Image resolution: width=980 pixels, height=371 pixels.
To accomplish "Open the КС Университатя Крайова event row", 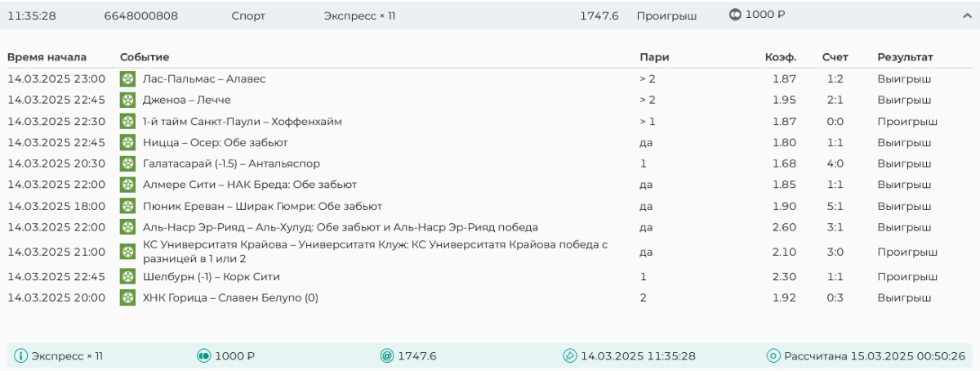I will click(x=375, y=252).
